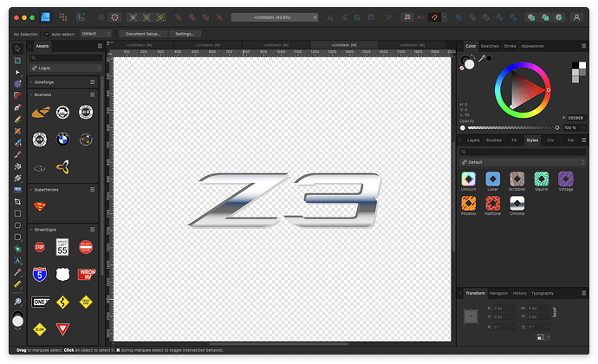Click the Do Not Enter sign asset
The height and width of the screenshot is (364, 598).
click(x=86, y=247)
